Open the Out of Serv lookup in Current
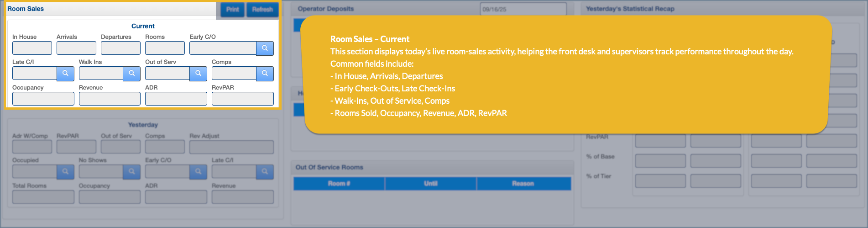 pyautogui.click(x=198, y=73)
